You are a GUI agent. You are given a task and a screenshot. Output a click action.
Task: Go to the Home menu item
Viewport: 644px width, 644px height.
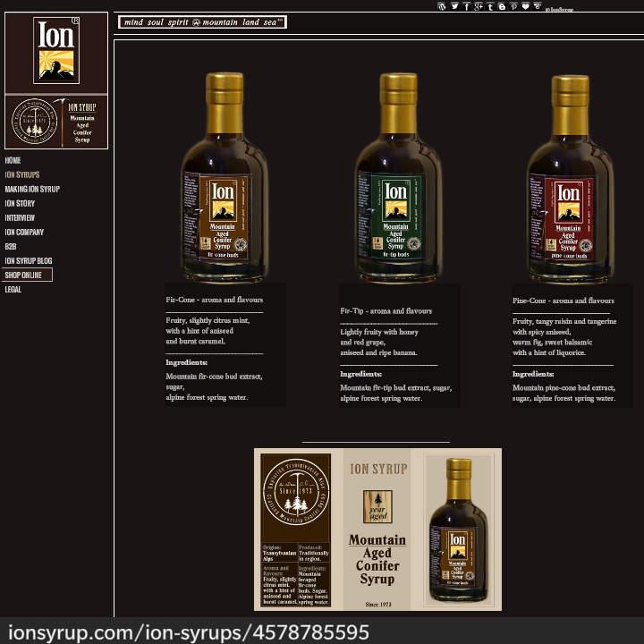pyautogui.click(x=13, y=160)
